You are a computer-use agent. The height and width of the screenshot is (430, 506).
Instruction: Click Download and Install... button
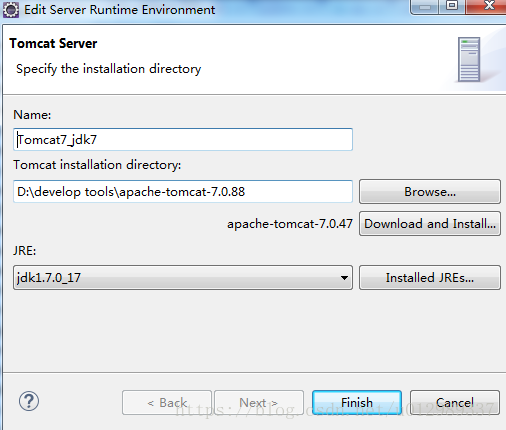pyautogui.click(x=430, y=224)
